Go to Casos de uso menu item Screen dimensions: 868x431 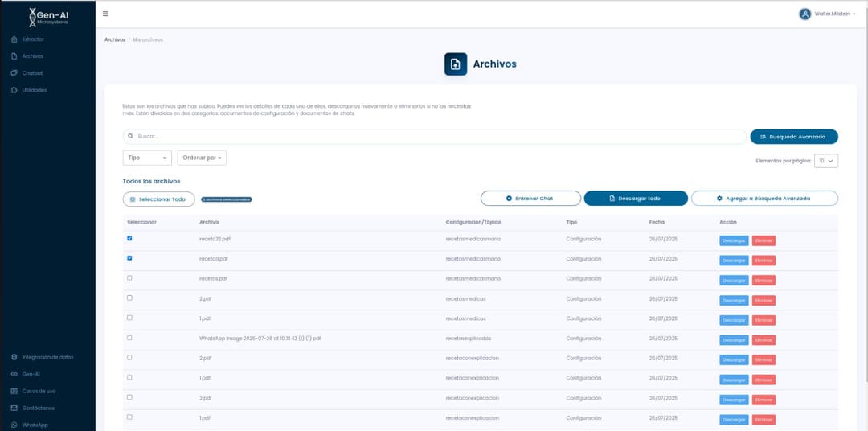click(39, 391)
